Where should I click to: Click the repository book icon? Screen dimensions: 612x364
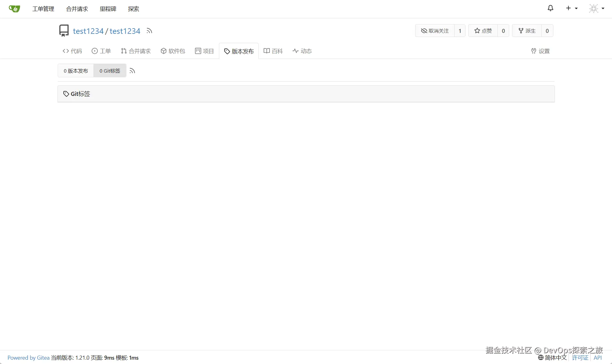coord(64,31)
